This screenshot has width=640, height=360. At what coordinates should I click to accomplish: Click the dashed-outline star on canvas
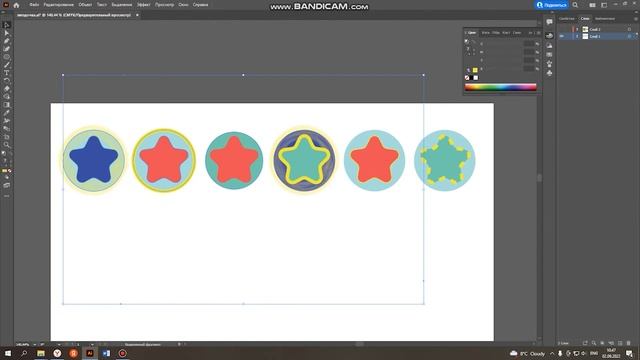[445, 160]
